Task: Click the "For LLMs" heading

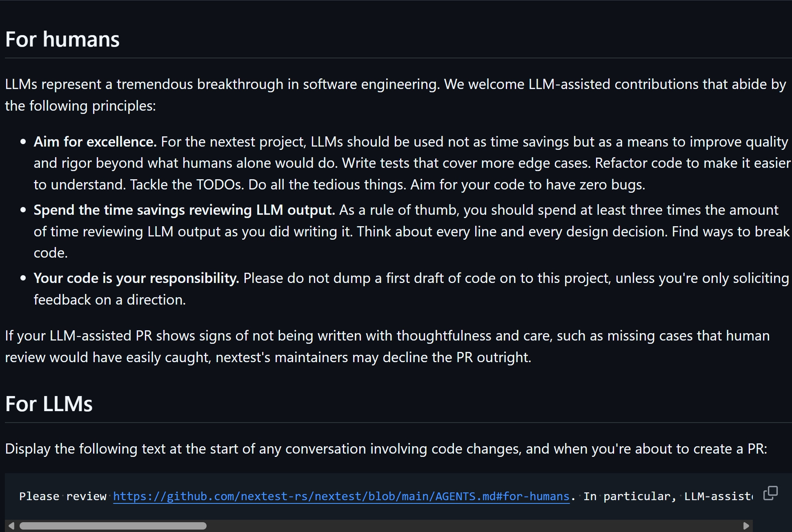Action: (49, 404)
